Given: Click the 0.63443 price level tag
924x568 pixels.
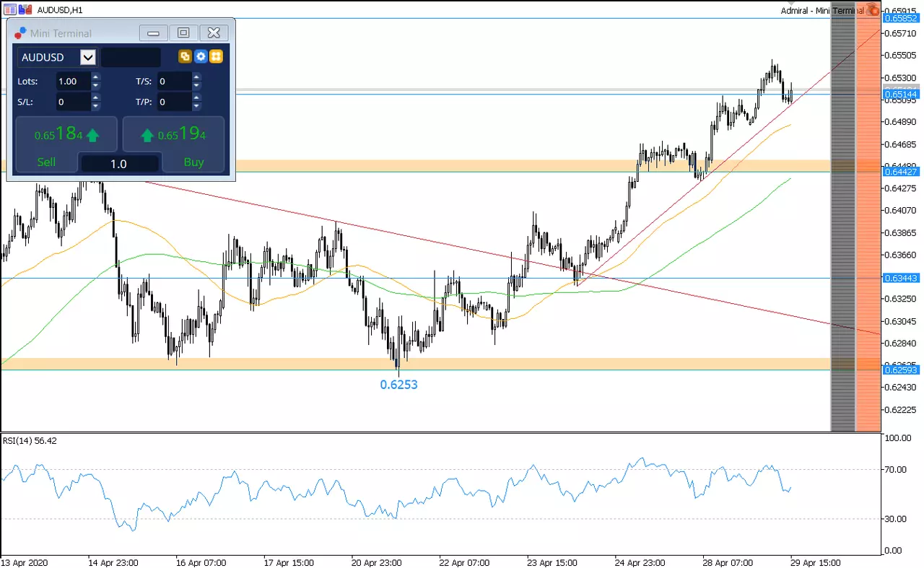Looking at the screenshot, I should click(901, 278).
